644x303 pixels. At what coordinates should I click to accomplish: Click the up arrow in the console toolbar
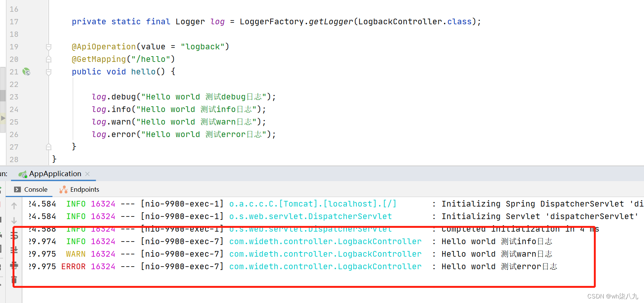click(14, 206)
